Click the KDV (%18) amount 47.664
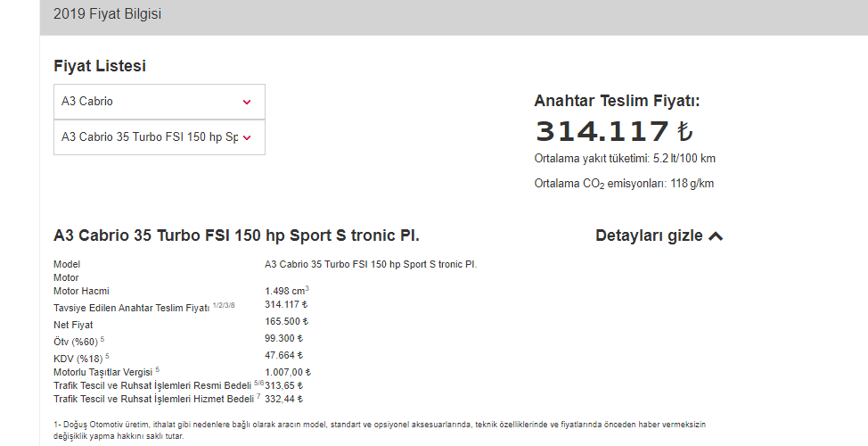Screen dimensions: 868x446 (284, 355)
